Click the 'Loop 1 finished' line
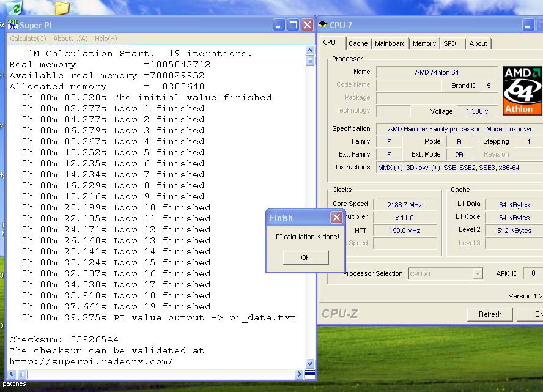Screen dimensions: 543x392 113,108
